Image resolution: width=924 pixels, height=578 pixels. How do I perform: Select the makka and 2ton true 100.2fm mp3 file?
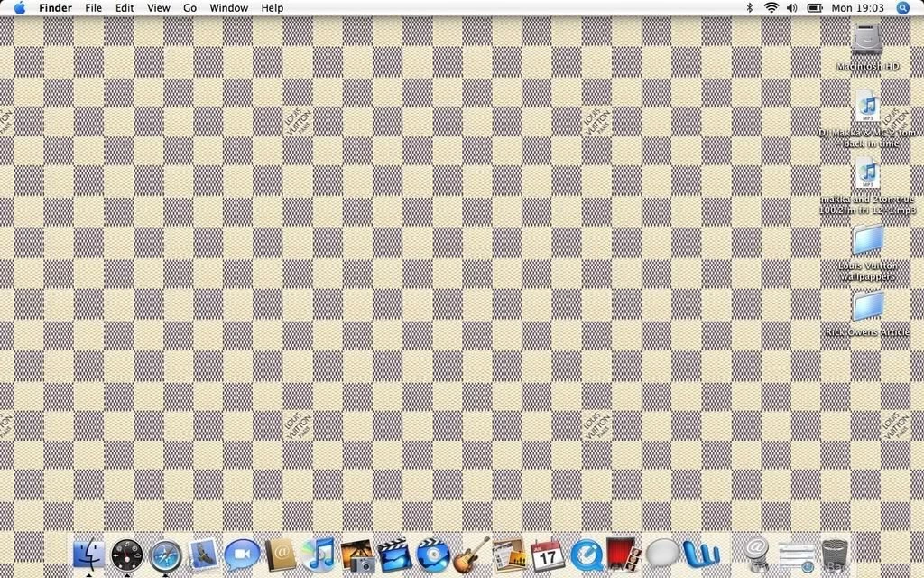867,172
